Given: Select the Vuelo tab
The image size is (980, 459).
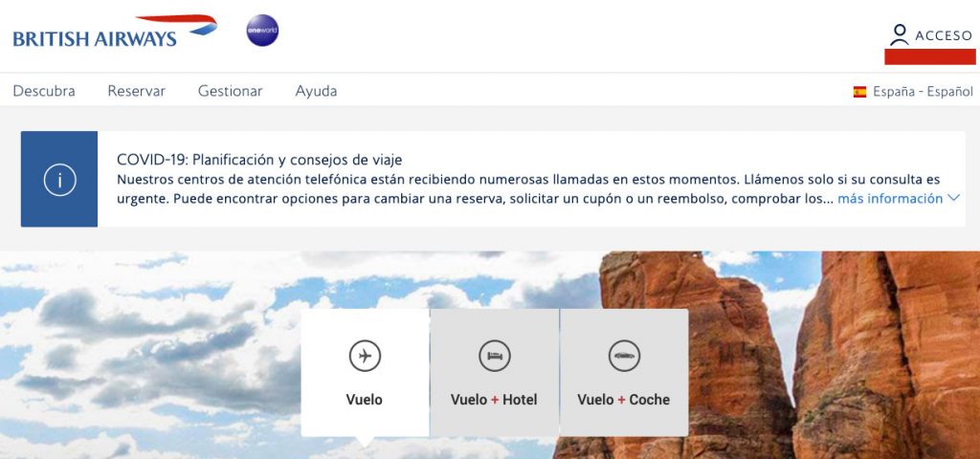Looking at the screenshot, I should (365, 373).
